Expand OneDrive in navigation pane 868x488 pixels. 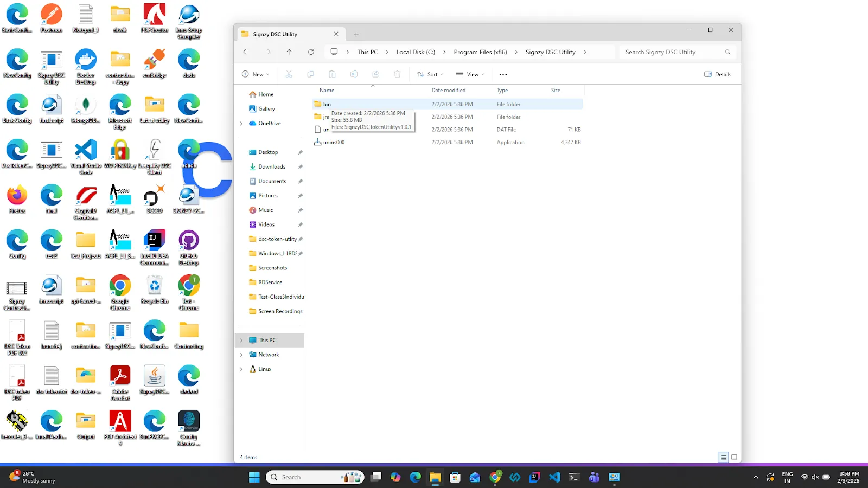click(241, 124)
